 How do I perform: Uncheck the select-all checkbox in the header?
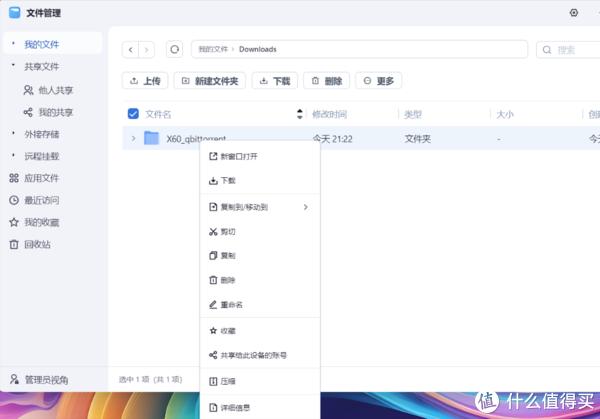click(133, 114)
